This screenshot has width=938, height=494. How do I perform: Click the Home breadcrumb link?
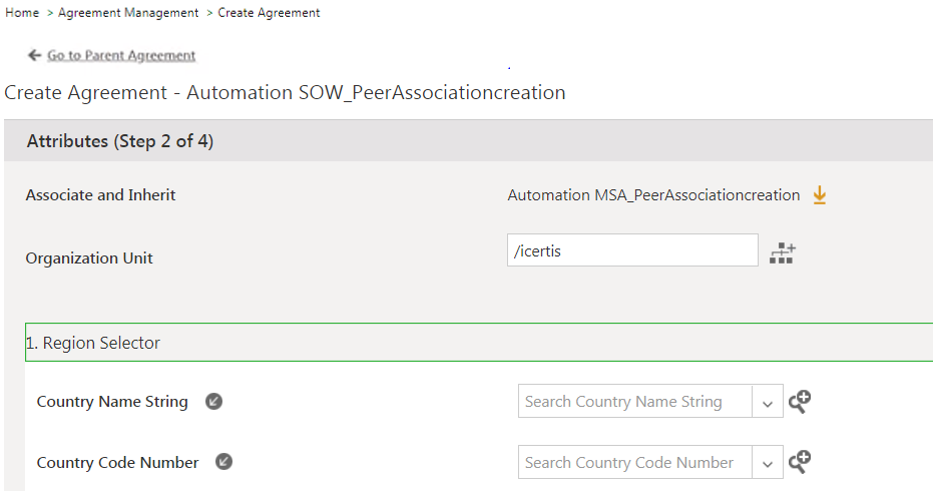tap(22, 13)
